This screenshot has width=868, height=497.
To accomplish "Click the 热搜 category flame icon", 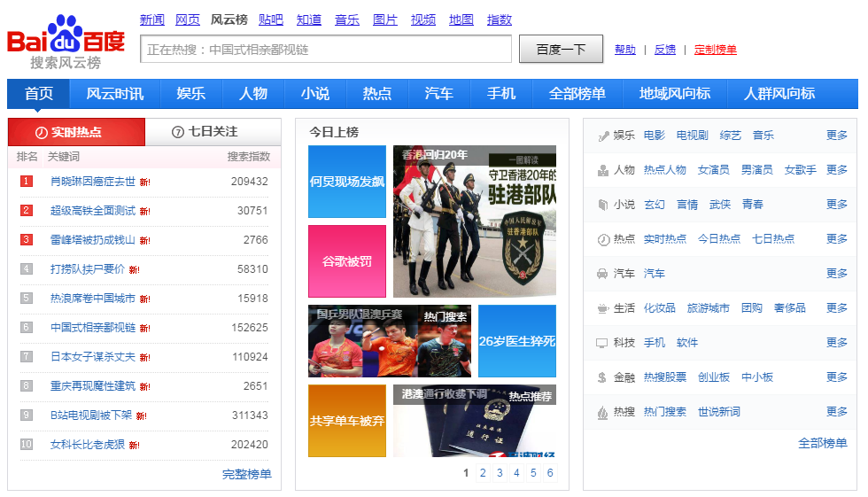I will click(603, 412).
